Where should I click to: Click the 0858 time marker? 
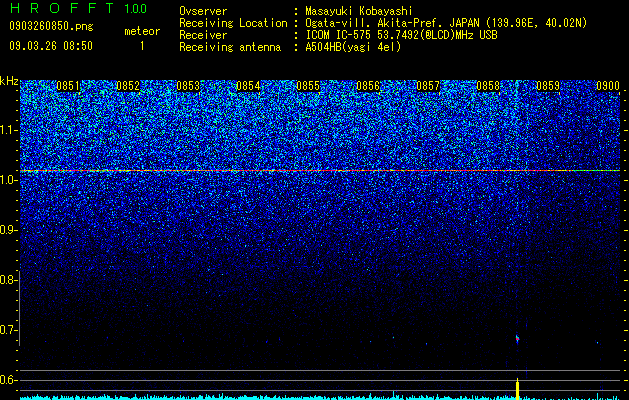pos(488,86)
